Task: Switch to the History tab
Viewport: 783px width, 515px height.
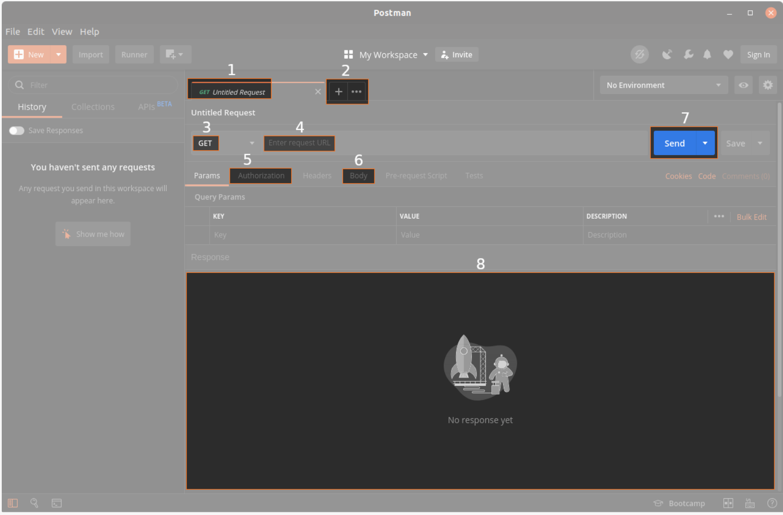Action: (32, 107)
